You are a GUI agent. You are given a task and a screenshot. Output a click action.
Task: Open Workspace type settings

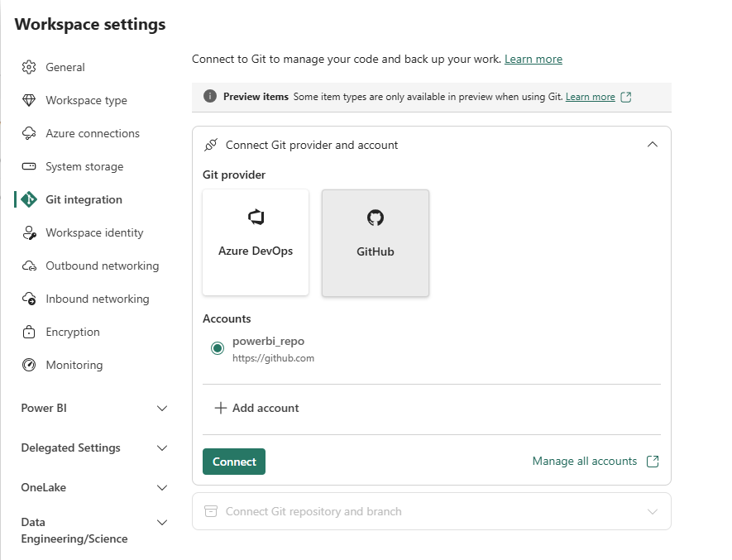tap(86, 100)
